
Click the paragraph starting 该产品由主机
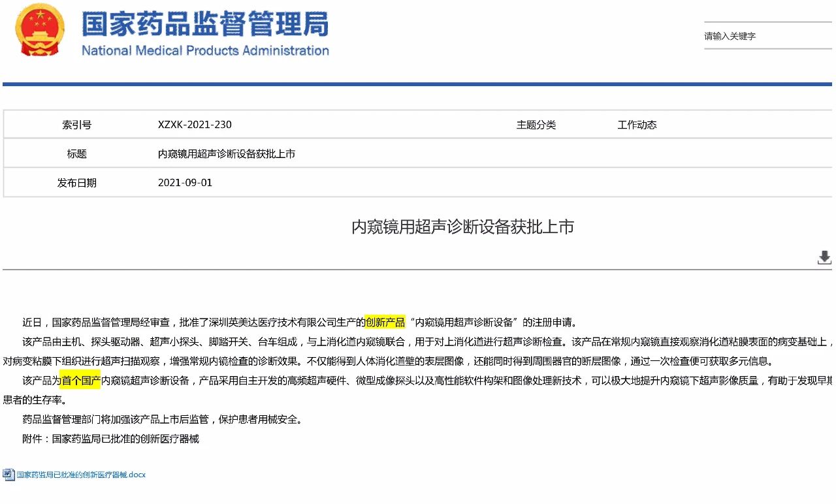tap(428, 341)
